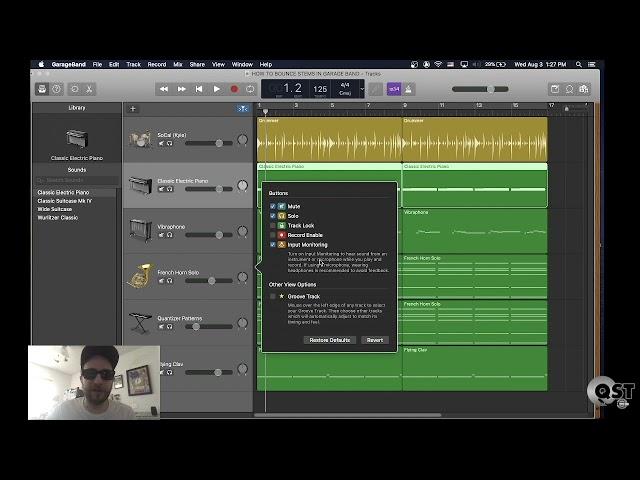640x480 pixels.
Task: Open the Editors with the scissors icon
Action: click(x=89, y=89)
